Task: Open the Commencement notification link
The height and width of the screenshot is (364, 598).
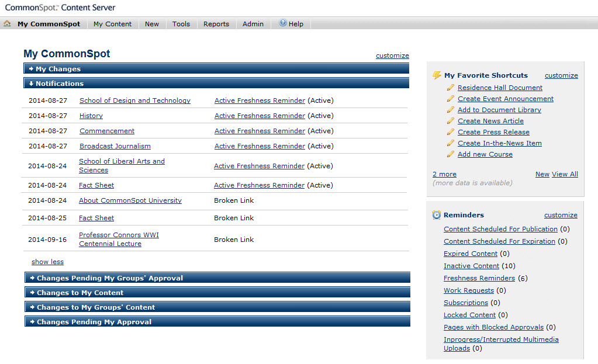Action: [x=107, y=131]
